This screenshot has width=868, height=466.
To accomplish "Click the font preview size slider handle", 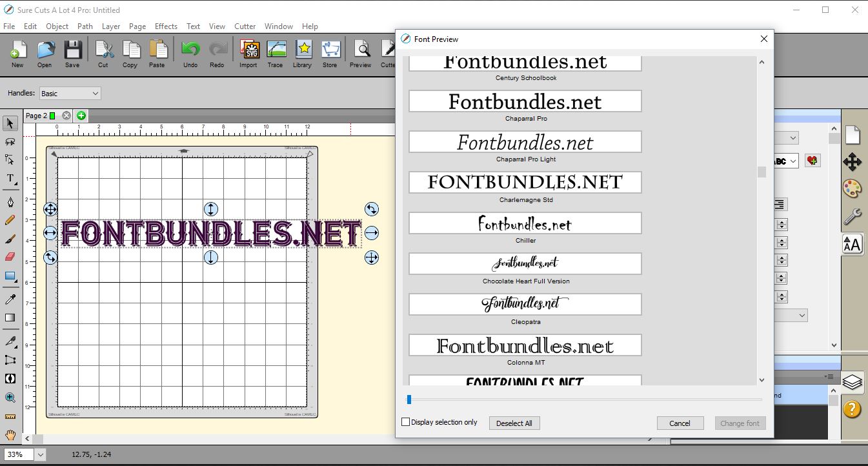I will pos(409,400).
